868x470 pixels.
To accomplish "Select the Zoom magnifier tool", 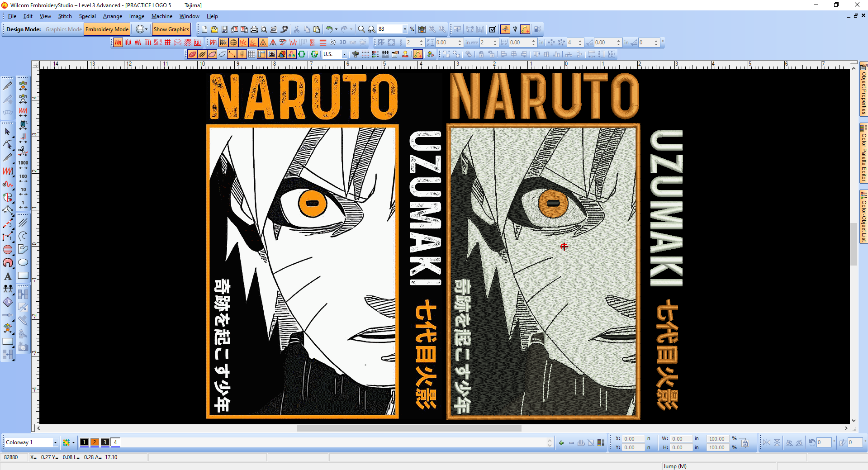I will point(361,29).
